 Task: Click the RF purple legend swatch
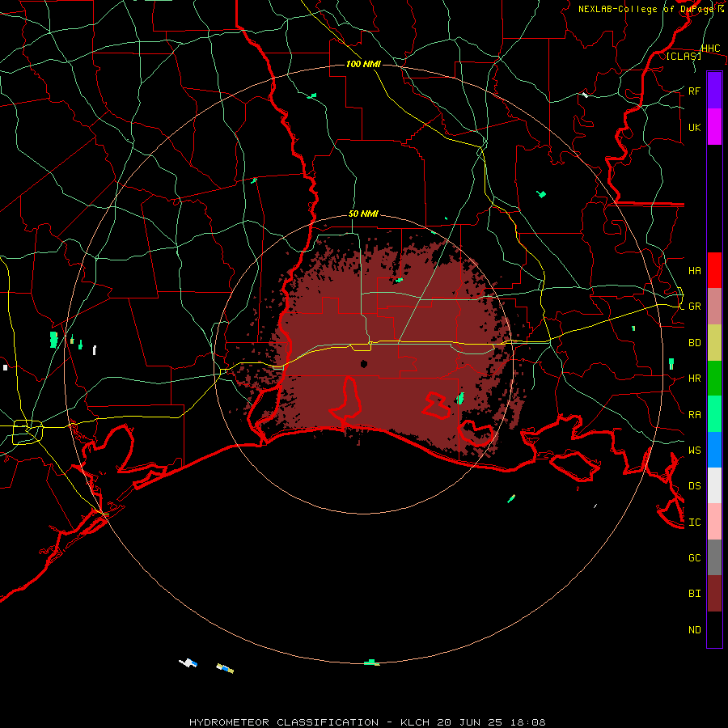coord(714,91)
